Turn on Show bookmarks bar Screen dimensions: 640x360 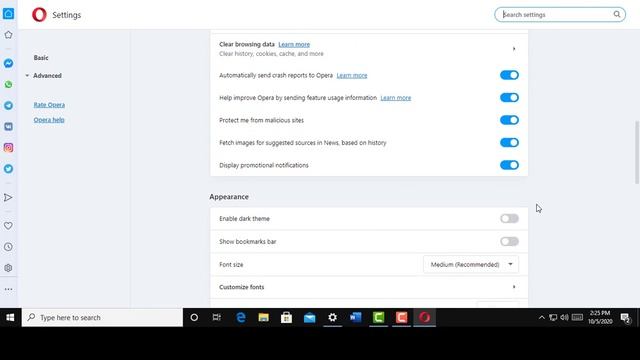[x=509, y=241]
